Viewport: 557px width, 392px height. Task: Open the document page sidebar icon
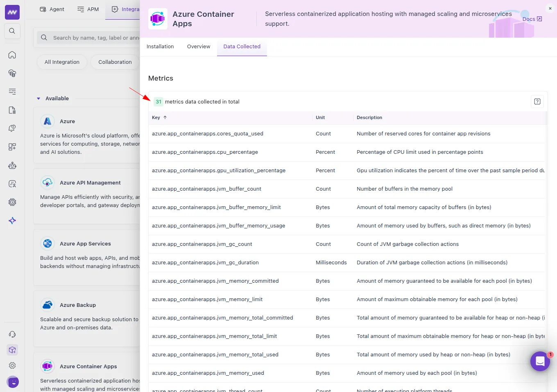click(x=12, y=110)
